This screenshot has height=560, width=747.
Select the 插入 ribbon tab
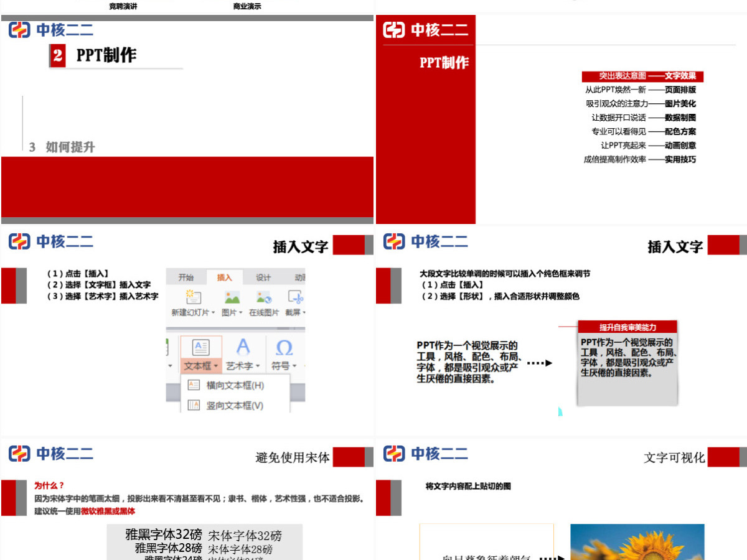[224, 278]
